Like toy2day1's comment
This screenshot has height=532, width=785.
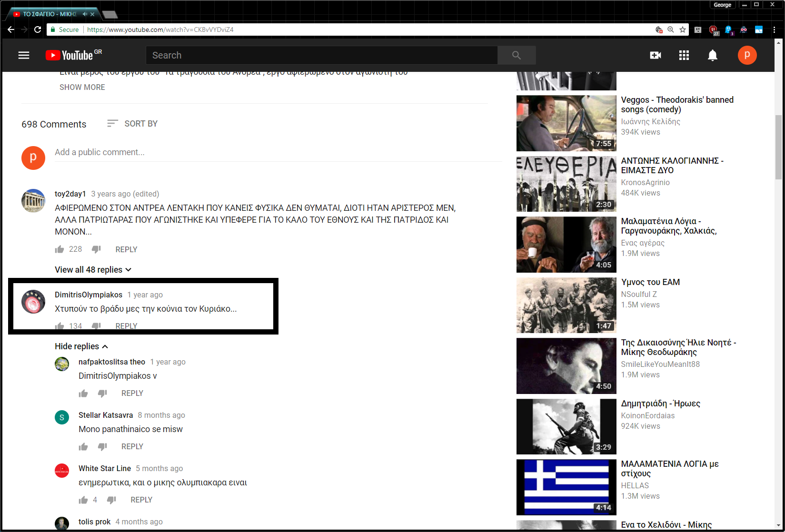pyautogui.click(x=60, y=249)
